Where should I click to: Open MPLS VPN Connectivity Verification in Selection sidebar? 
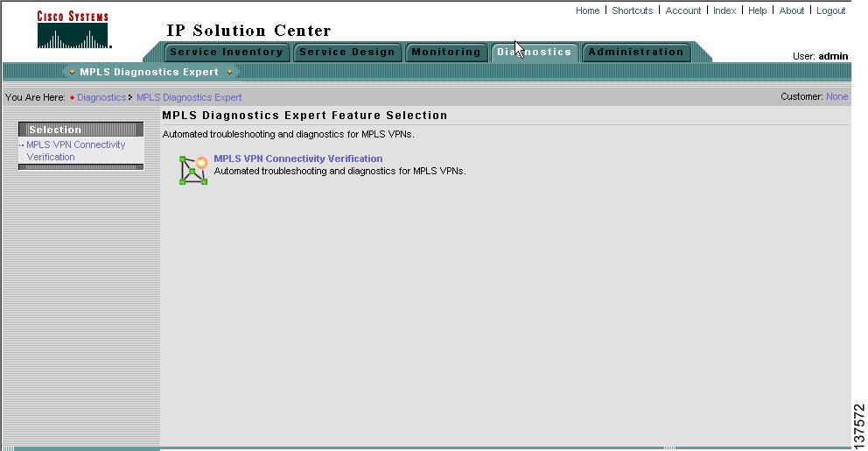pos(76,151)
